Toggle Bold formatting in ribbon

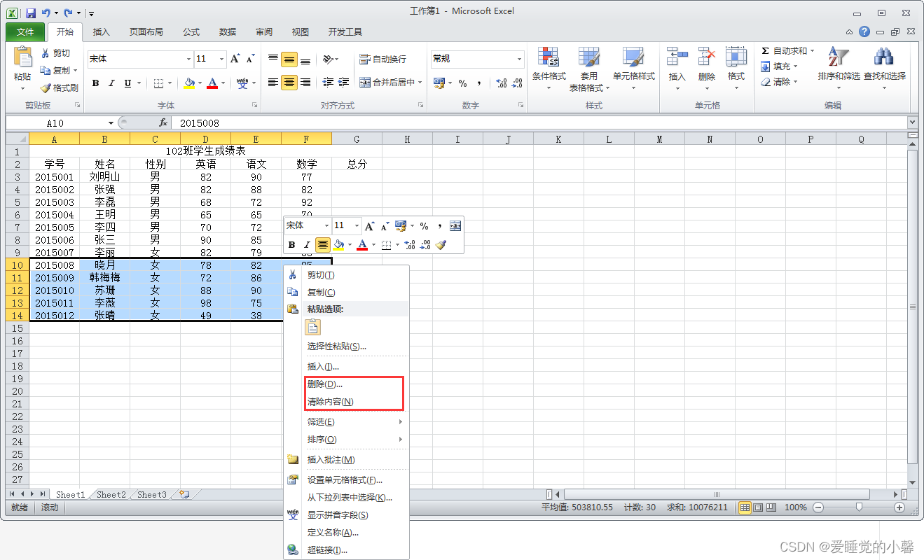[95, 83]
